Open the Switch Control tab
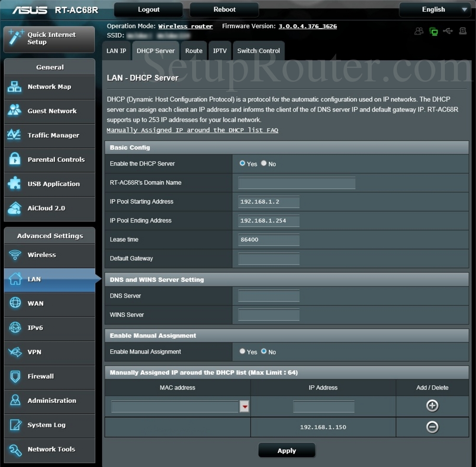This screenshot has width=476, height=467. (258, 51)
